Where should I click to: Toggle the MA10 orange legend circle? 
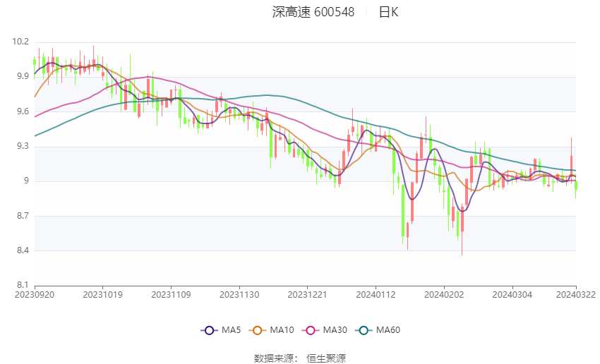click(258, 330)
